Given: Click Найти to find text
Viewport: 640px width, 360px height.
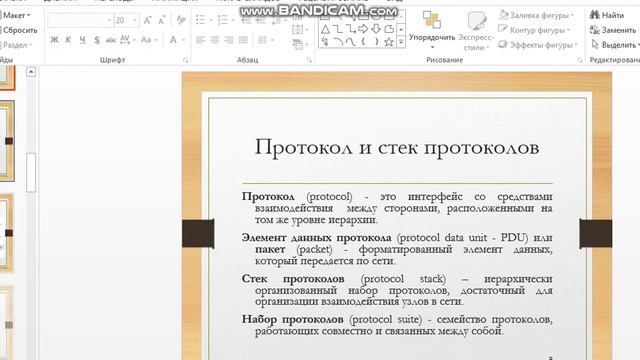Looking at the screenshot, I should tap(607, 16).
